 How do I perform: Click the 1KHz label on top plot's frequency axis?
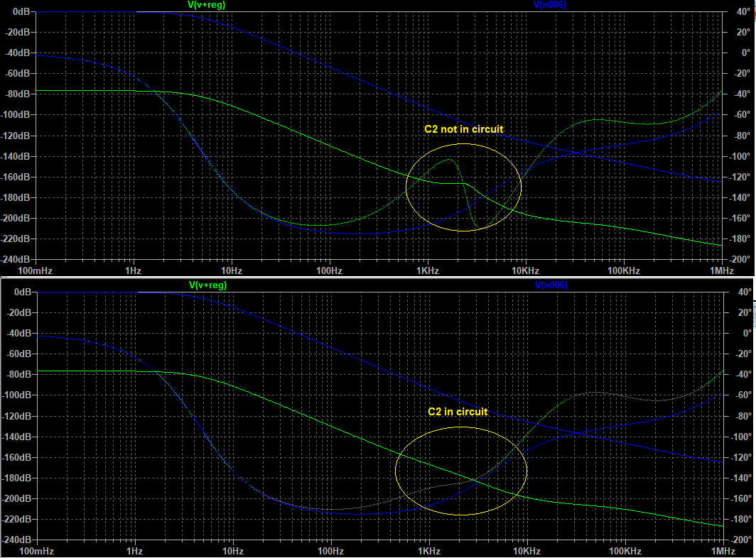(428, 270)
